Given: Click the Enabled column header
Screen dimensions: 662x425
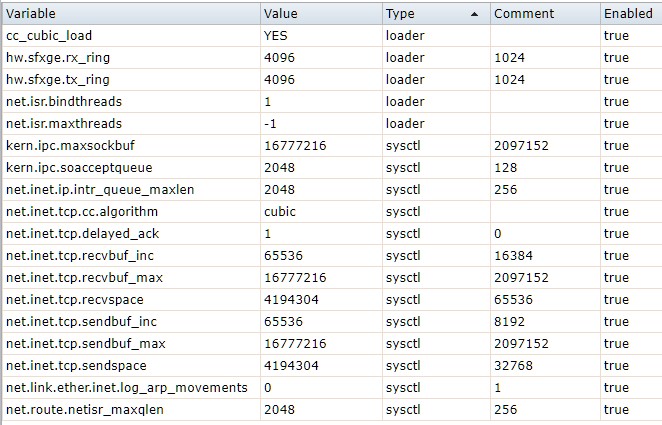Looking at the screenshot, I should pyautogui.click(x=628, y=14).
